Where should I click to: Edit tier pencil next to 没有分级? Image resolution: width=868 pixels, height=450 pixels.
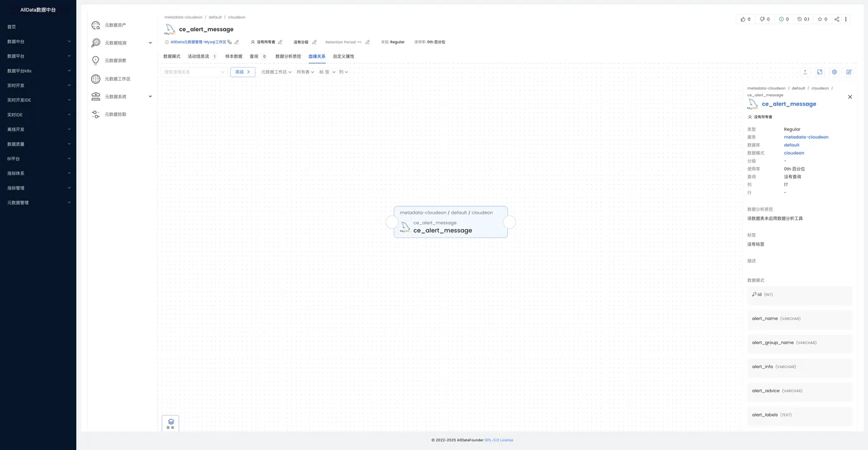(x=314, y=42)
